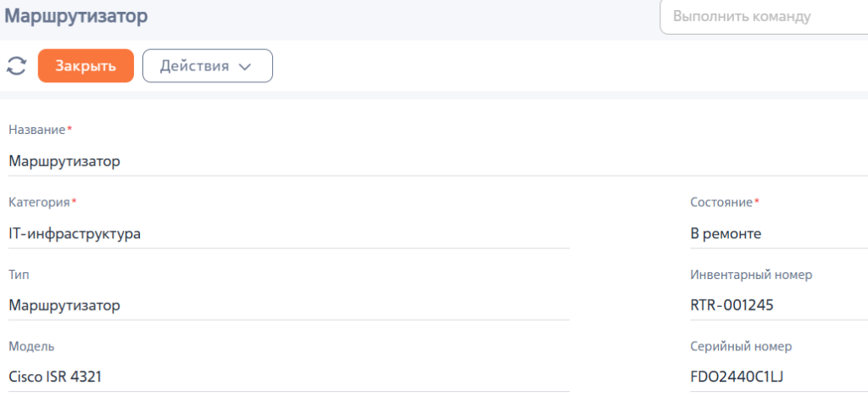The image size is (868, 408).
Task: Click the Инвентарный номер label
Action: point(752,275)
